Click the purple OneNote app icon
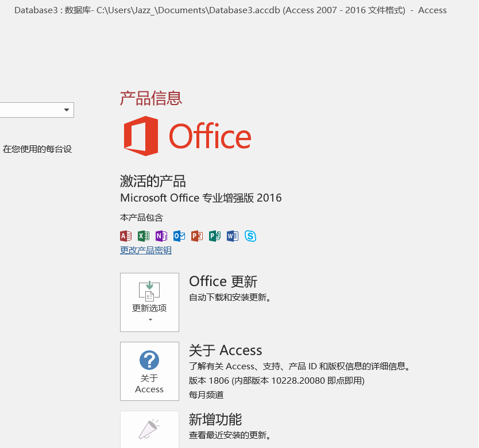479x448 pixels. coord(161,236)
